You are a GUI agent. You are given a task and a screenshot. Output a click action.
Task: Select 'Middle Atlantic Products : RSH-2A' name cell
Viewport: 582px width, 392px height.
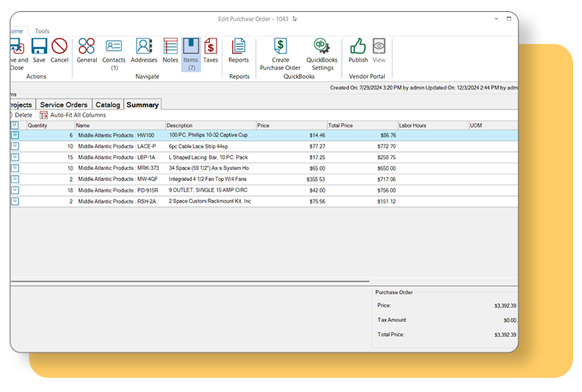[117, 201]
